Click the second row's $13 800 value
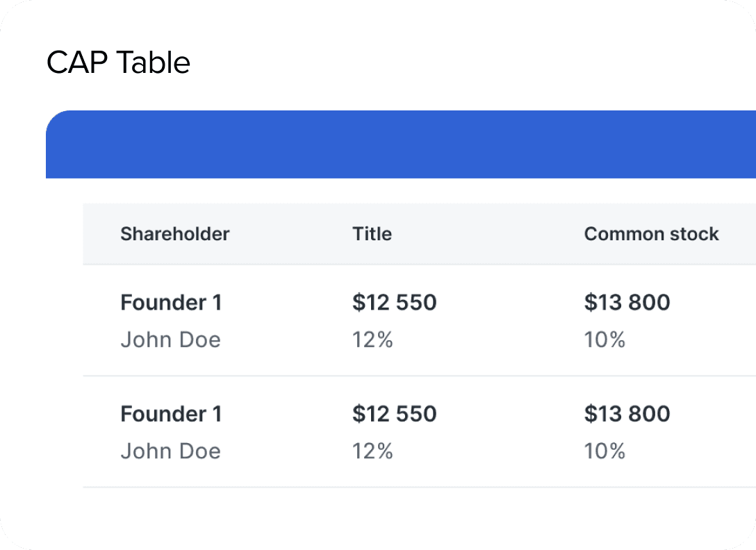756x550 pixels. click(x=627, y=414)
